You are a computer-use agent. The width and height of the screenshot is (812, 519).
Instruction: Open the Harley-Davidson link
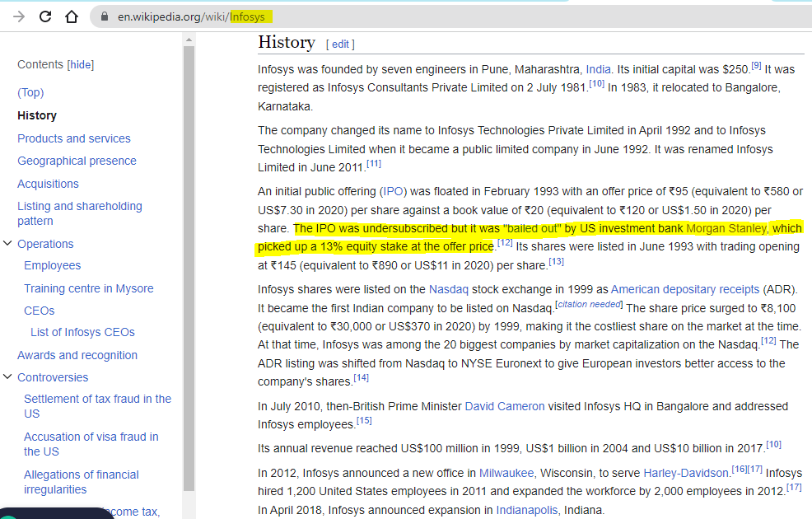pos(686,474)
